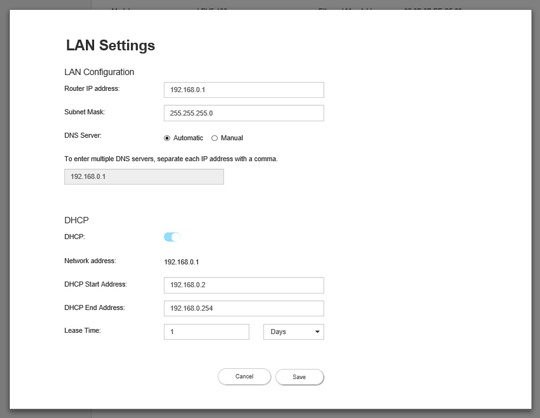The image size is (540, 418).
Task: Cancel the LAN settings changes
Action: pos(244,376)
